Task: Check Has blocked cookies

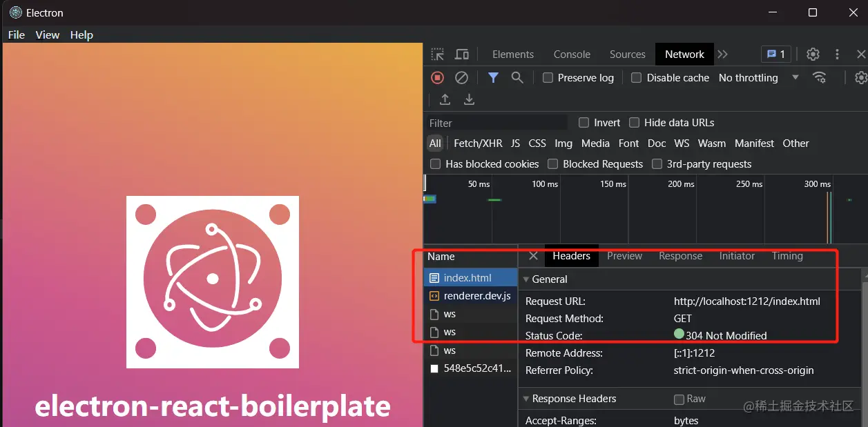Action: [436, 164]
